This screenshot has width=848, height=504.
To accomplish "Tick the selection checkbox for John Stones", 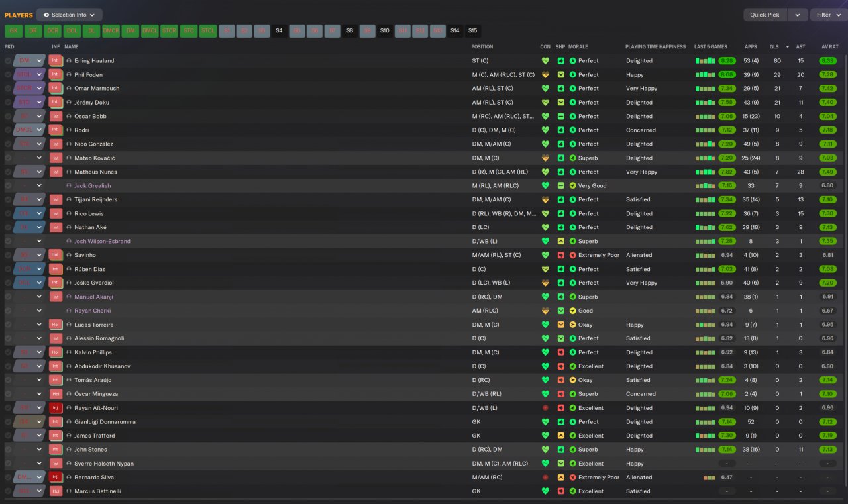I will point(8,450).
